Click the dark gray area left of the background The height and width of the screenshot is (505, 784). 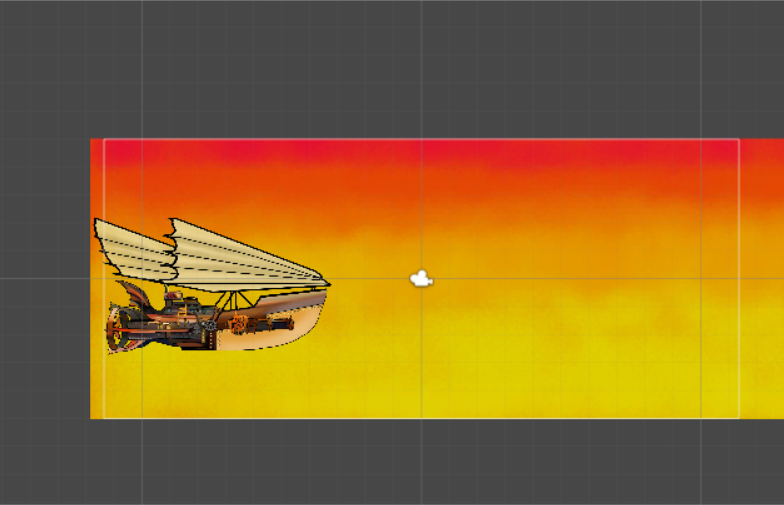(45, 280)
